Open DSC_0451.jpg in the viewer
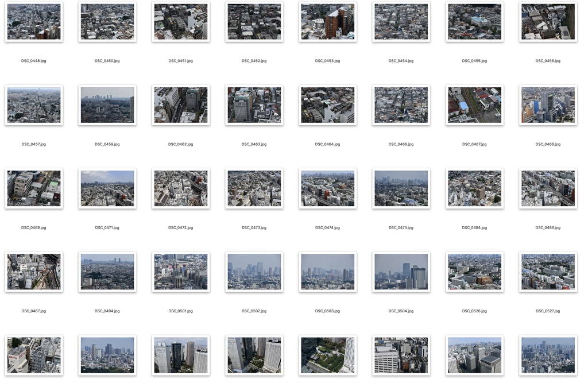588x383 pixels. pyautogui.click(x=180, y=22)
